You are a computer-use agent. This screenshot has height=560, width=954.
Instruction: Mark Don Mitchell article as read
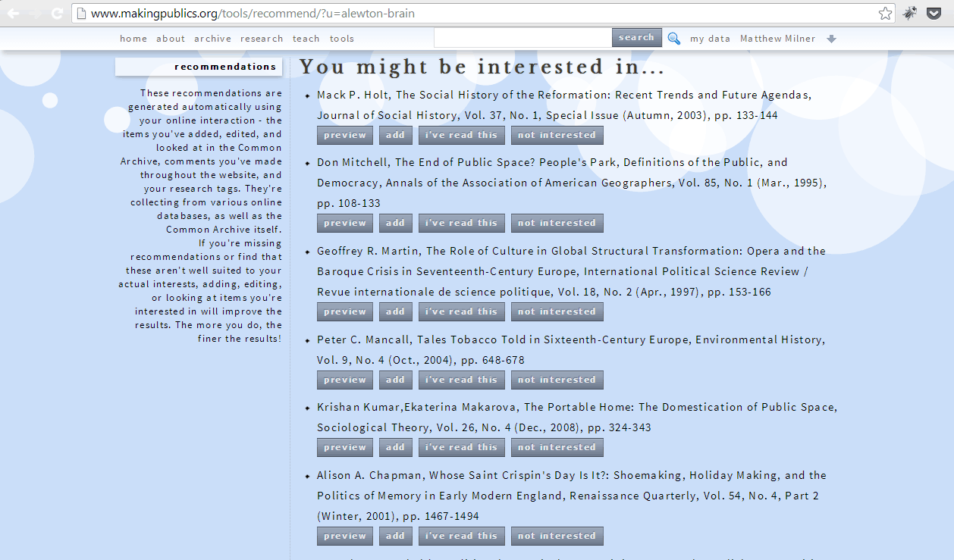(x=462, y=223)
